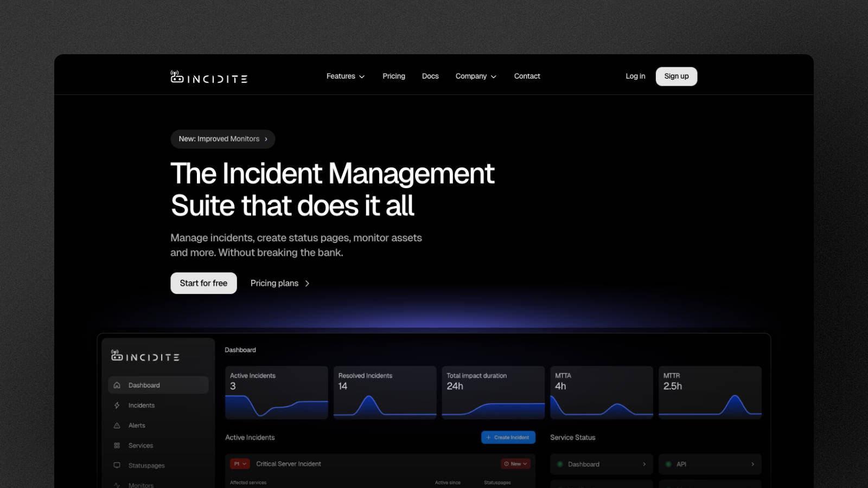Open the Pricing menu item
This screenshot has height=488, width=868.
pos(394,76)
